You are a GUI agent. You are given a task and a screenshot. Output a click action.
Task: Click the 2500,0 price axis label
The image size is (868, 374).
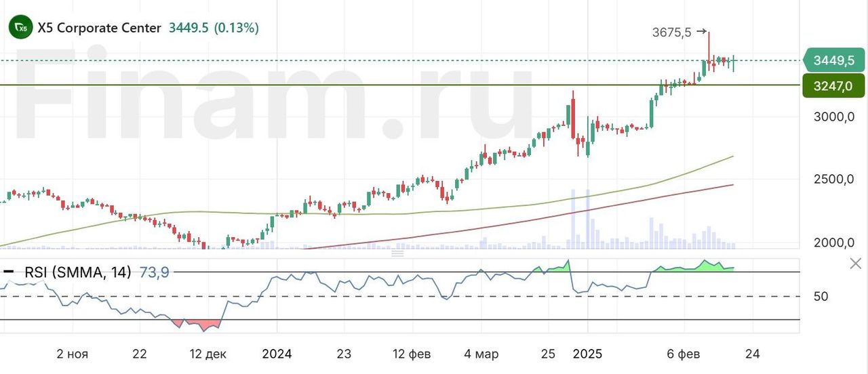[833, 180]
